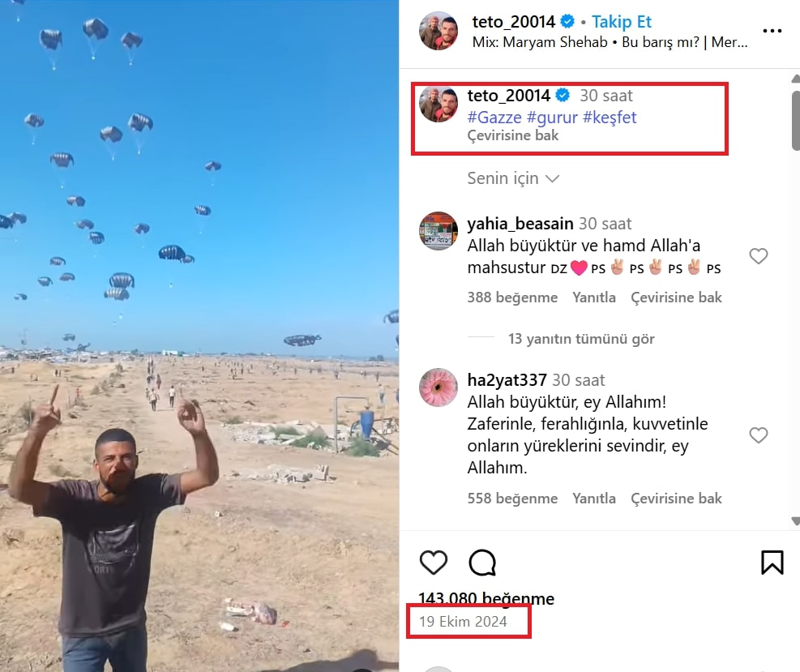Viewport: 800px width, 672px height.
Task: Save post with bookmark icon
Action: point(772,563)
